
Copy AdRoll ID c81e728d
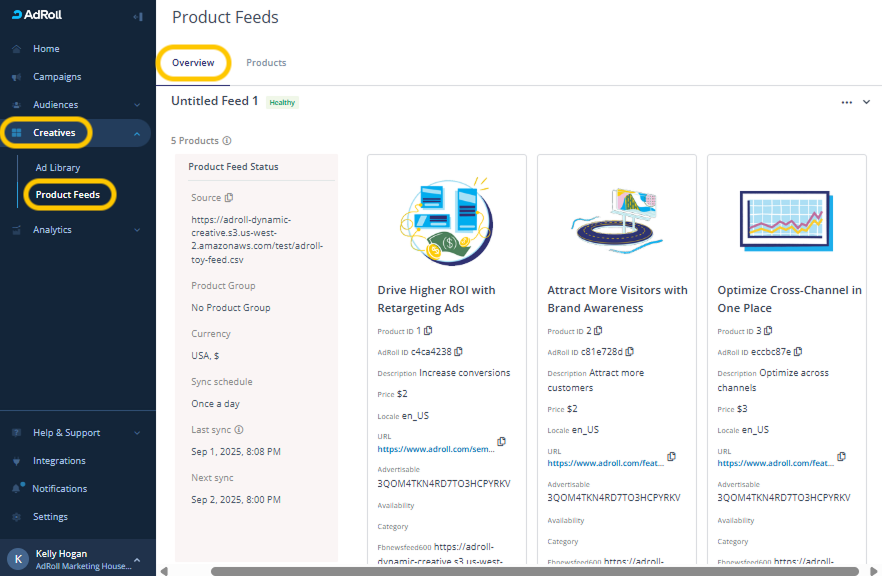coord(628,352)
